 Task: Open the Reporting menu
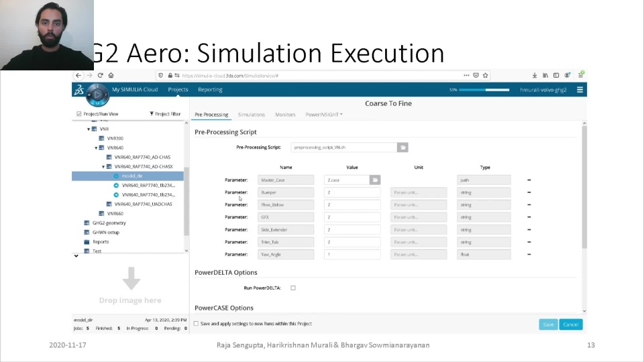coord(210,89)
